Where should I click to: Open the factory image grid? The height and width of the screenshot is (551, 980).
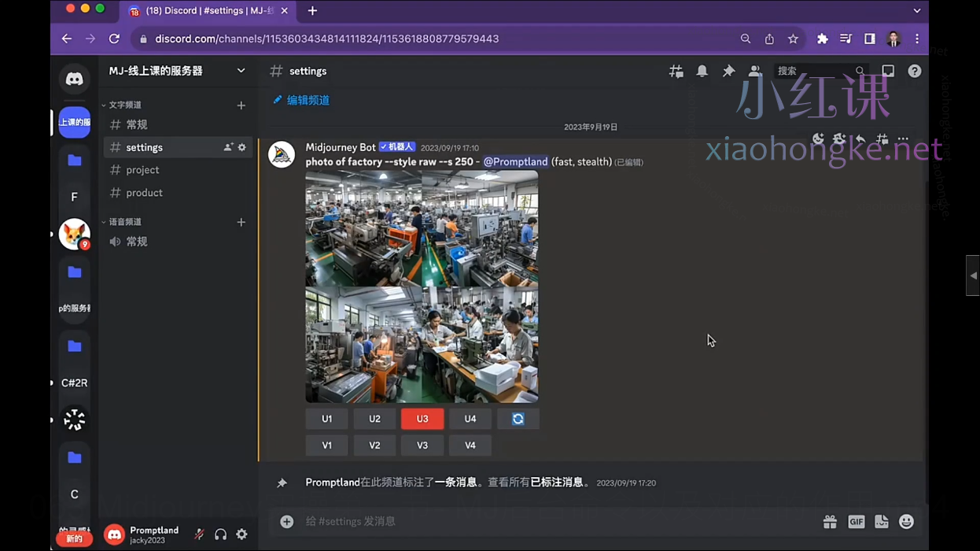tap(422, 287)
